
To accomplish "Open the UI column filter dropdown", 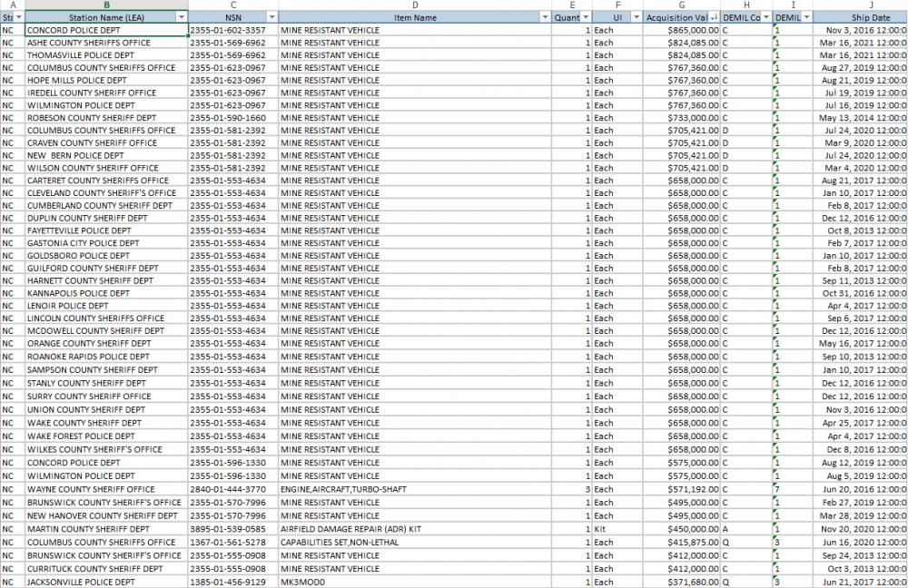I will click(x=636, y=17).
